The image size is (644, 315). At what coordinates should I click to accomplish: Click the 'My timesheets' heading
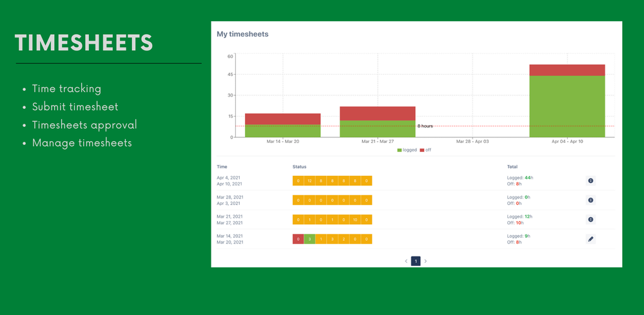point(242,34)
